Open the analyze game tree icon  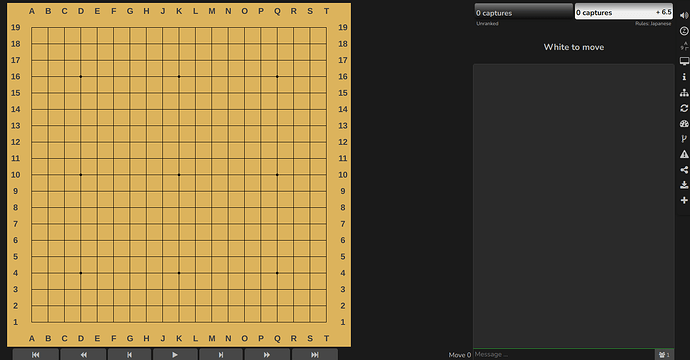coord(684,92)
